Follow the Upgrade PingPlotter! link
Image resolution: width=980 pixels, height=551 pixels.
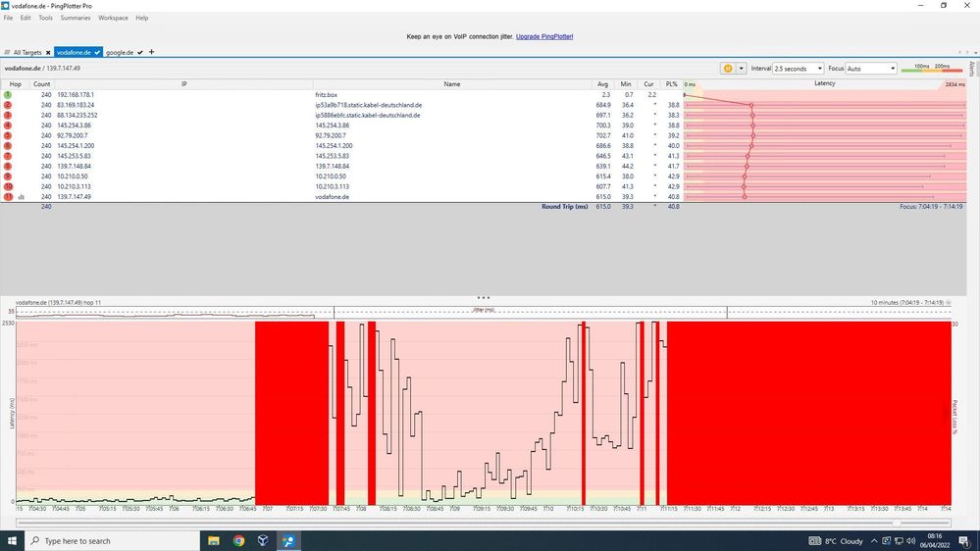pyautogui.click(x=544, y=37)
